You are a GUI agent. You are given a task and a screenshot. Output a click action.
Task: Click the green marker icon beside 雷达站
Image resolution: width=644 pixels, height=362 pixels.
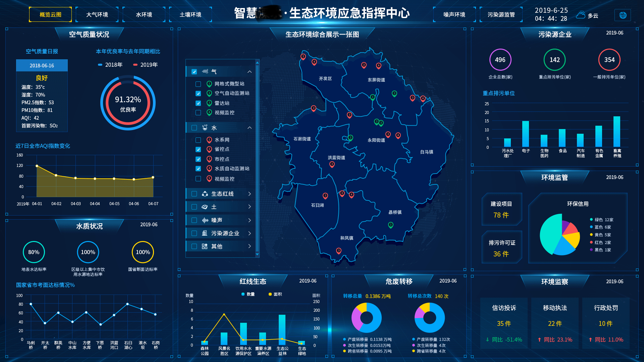pos(209,103)
